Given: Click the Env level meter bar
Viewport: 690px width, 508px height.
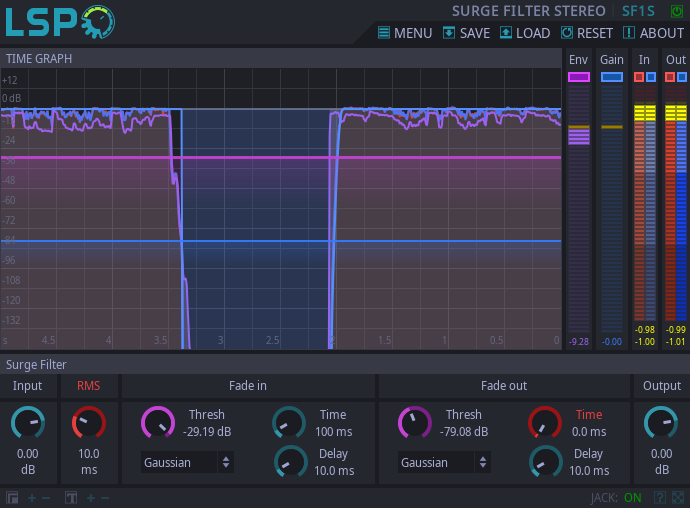Looking at the screenshot, I should coord(579,209).
